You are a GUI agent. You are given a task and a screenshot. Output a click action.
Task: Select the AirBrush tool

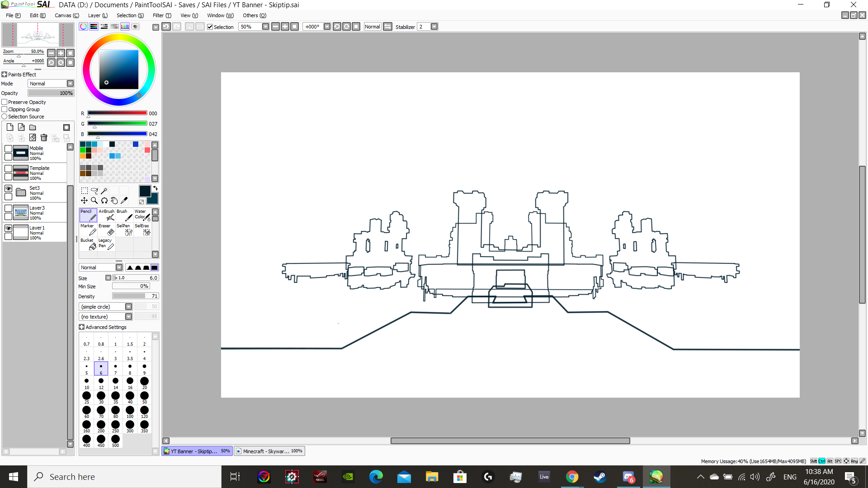pos(106,215)
